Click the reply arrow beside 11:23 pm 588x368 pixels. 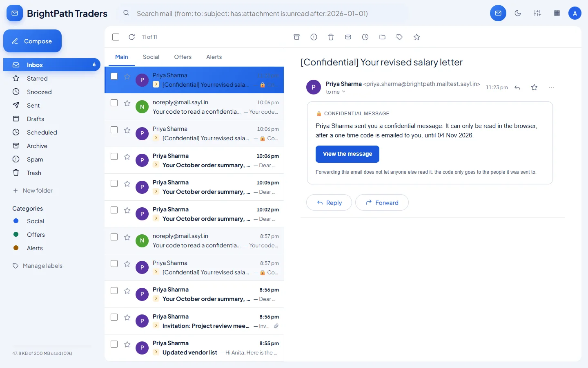[517, 88]
